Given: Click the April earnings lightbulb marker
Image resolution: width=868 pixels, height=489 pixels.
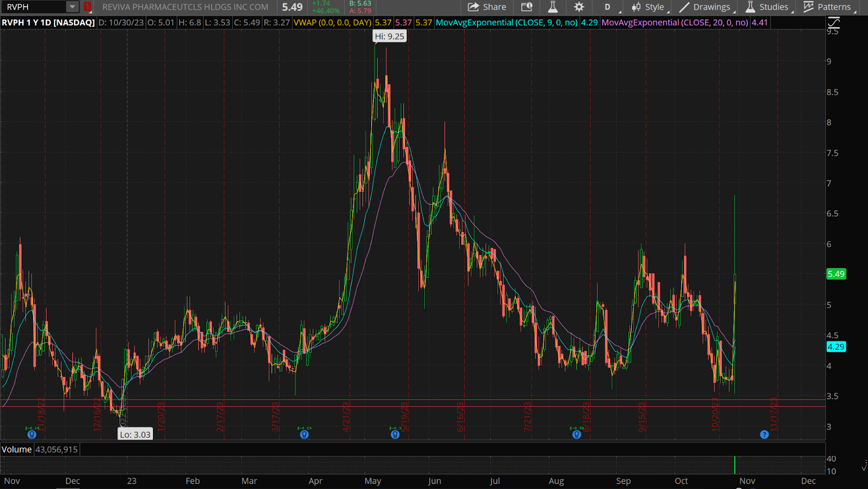Looking at the screenshot, I should point(304,434).
